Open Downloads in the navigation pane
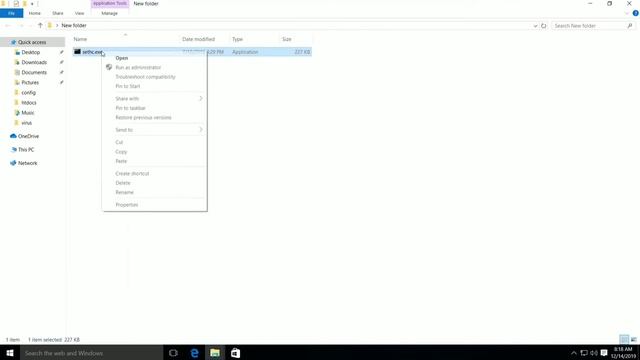 click(x=34, y=62)
